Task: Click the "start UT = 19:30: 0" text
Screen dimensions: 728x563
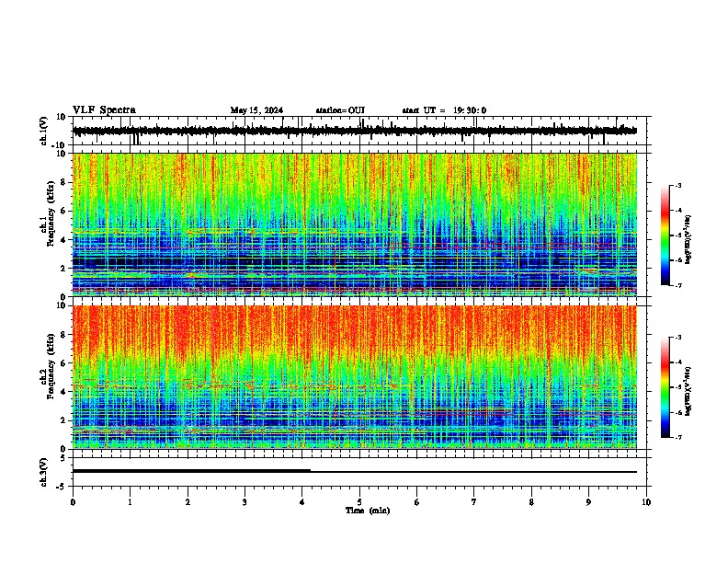Action: (x=444, y=110)
